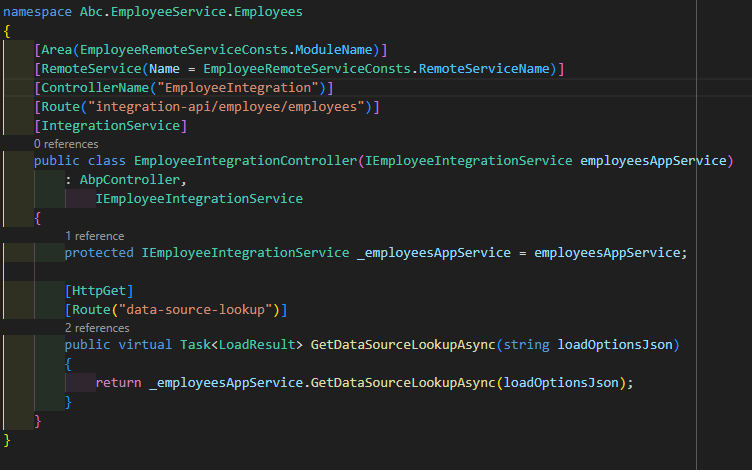Place cursor on the AbpController base class

131,180
